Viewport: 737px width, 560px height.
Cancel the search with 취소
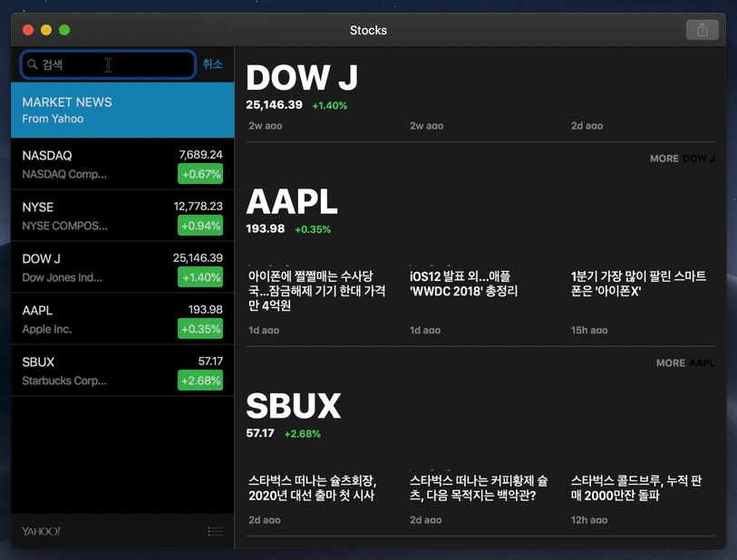212,64
